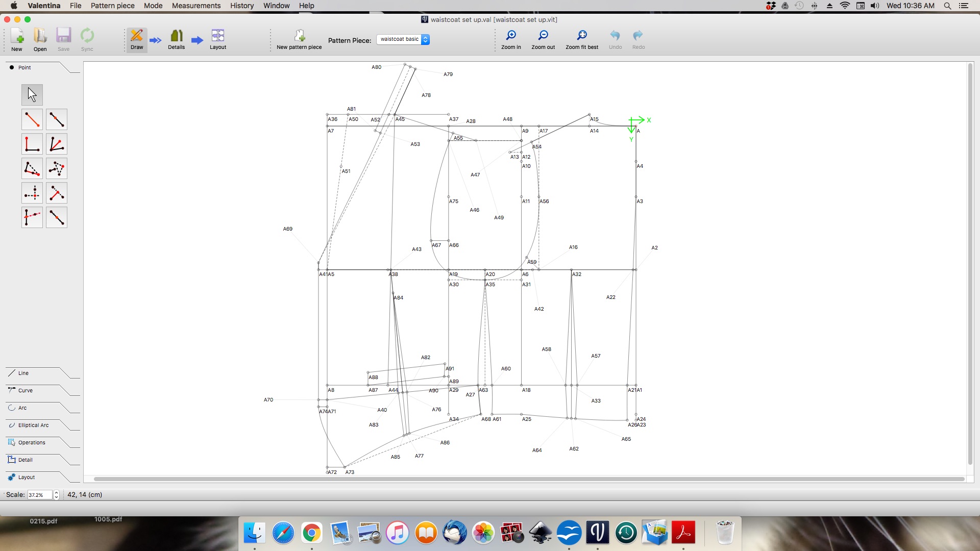Click the volume icon in menu bar
The height and width of the screenshot is (551, 980).
(x=875, y=6)
